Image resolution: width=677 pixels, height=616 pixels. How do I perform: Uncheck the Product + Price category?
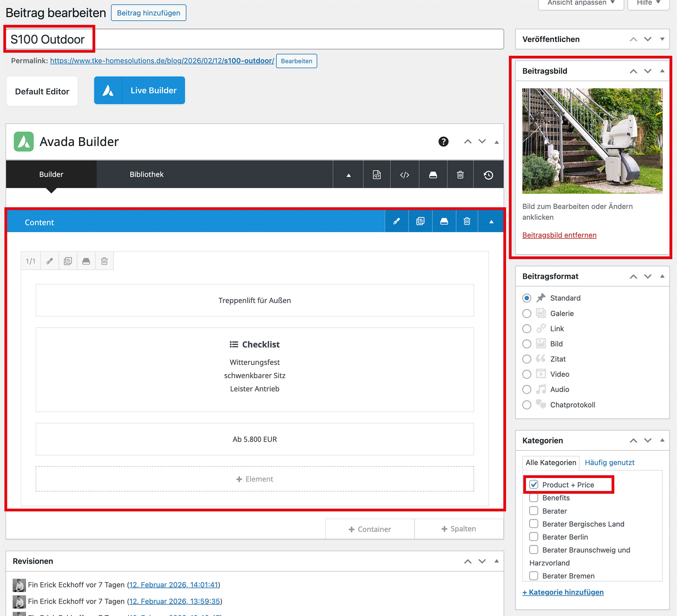pyautogui.click(x=534, y=484)
